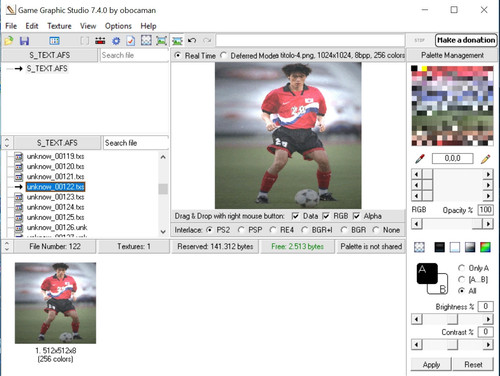Click the STOP button icon
Screen dimensions: 500x376
tap(419, 40)
